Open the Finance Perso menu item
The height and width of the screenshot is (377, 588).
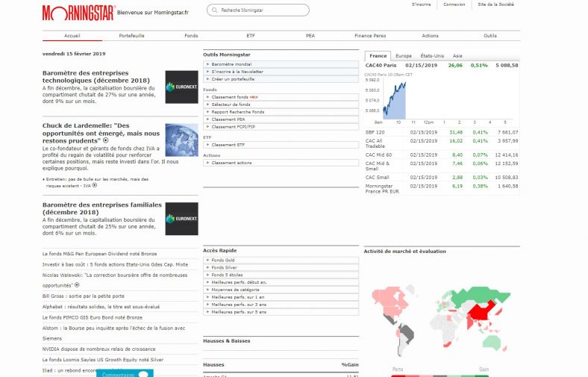pyautogui.click(x=370, y=36)
